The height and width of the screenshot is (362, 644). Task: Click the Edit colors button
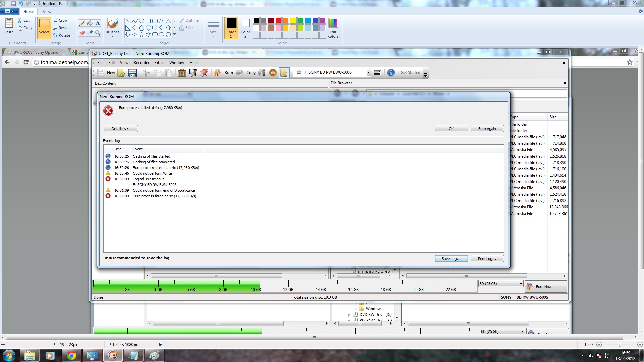pos(333,28)
